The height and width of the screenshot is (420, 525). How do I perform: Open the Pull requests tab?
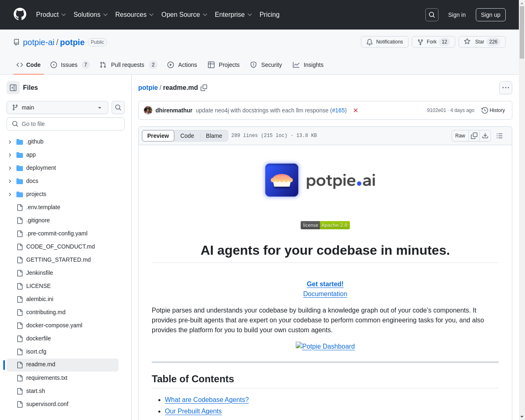(128, 65)
